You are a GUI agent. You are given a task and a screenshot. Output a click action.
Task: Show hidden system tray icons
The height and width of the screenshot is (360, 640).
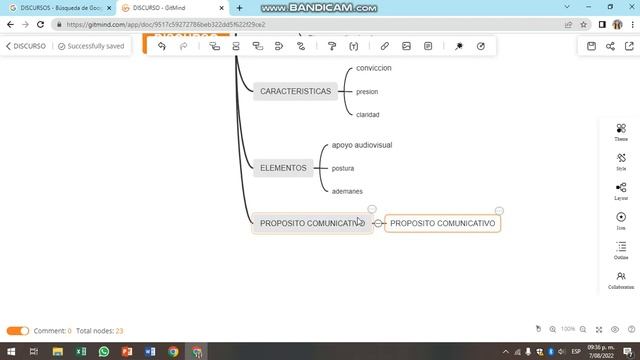(506, 351)
